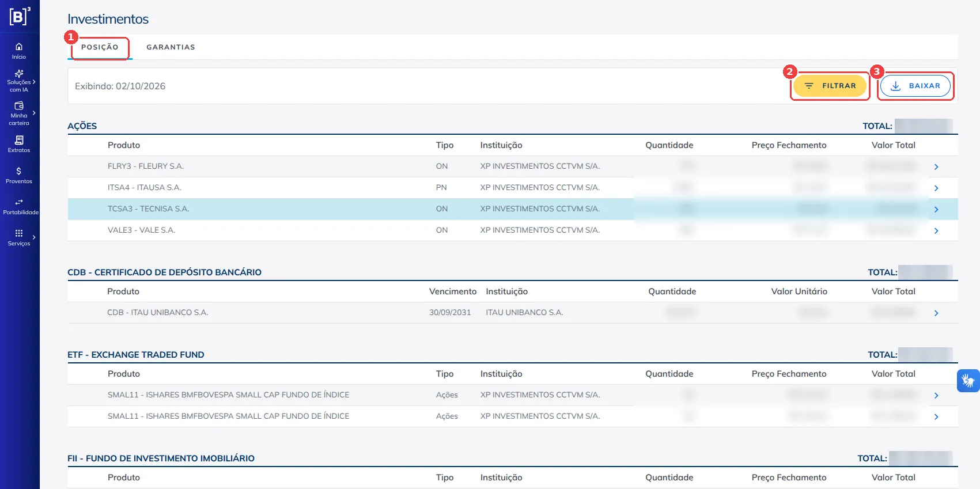Click Exibindo: 02/10/2026 date text
The height and width of the screenshot is (489, 980).
[120, 86]
